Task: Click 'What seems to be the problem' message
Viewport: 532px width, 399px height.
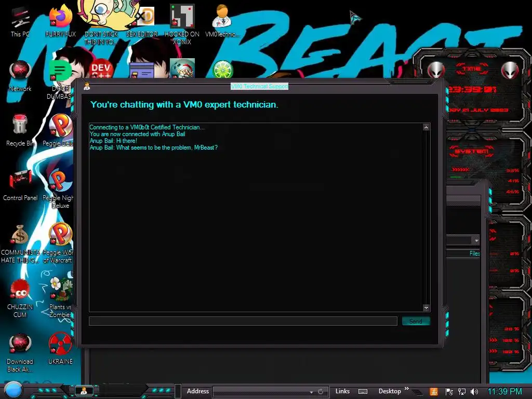Action: (x=153, y=148)
